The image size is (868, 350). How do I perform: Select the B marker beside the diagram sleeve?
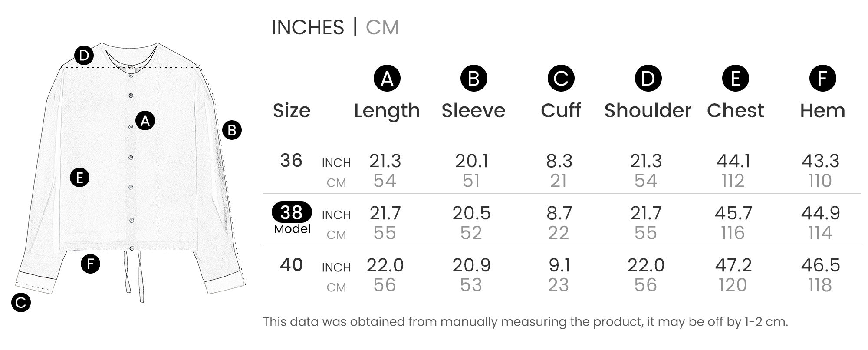pos(232,130)
